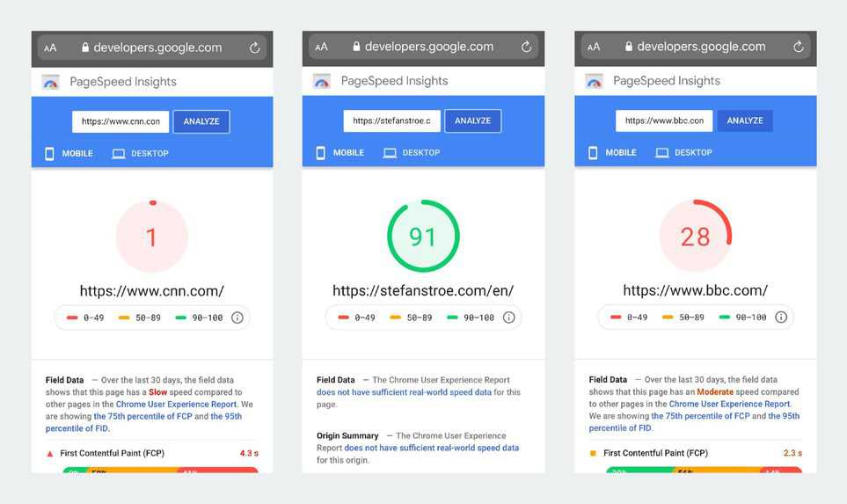
Task: Open 'the 75th percentile of FCP' link in the BBC report
Action: coord(700,416)
